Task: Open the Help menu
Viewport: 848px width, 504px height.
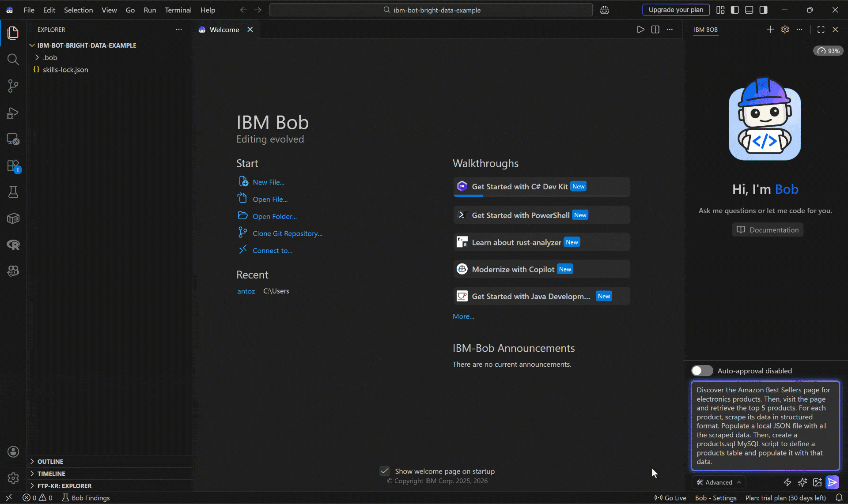Action: coord(208,10)
